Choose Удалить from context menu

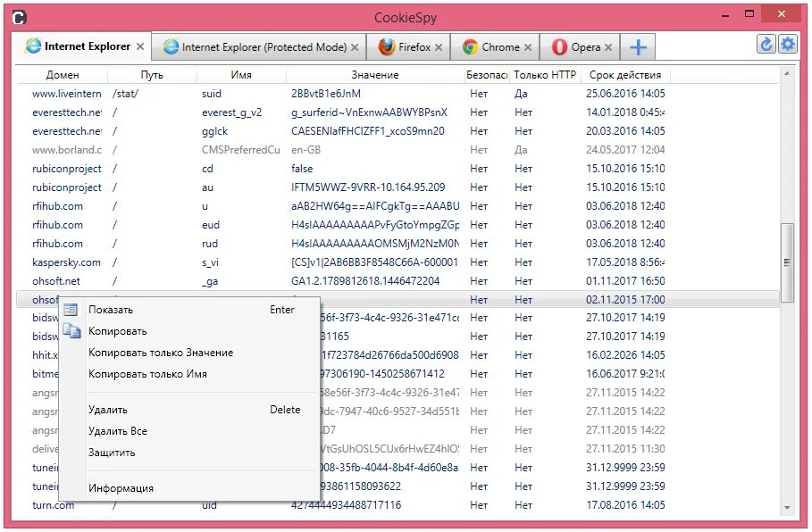pos(191,410)
